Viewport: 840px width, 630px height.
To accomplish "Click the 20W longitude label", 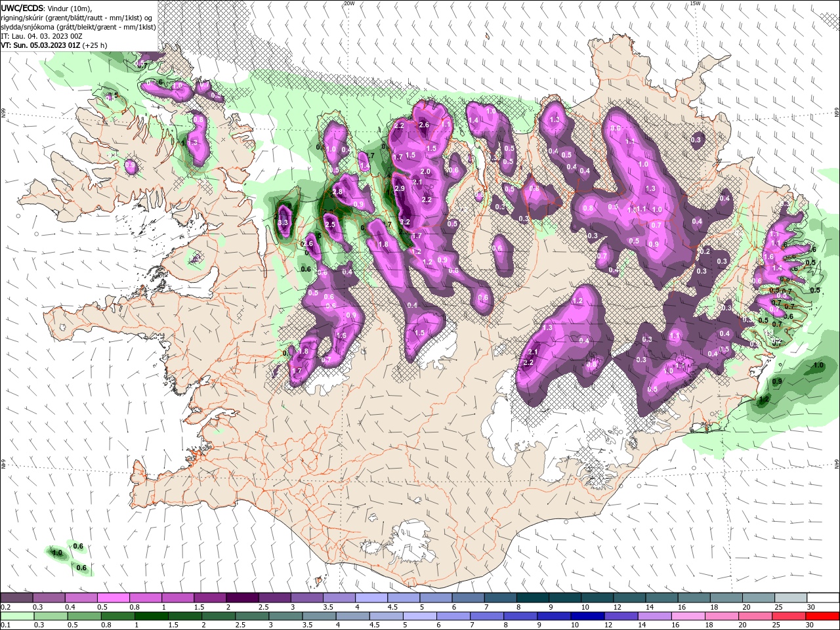I will tap(349, 3).
